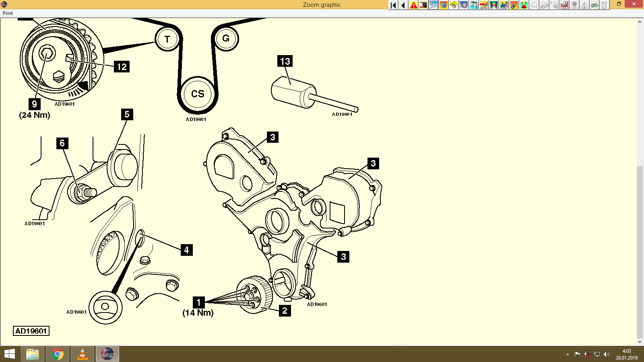The height and width of the screenshot is (362, 644).
Task: Expand hidden icons in the system tray
Action: 568,354
